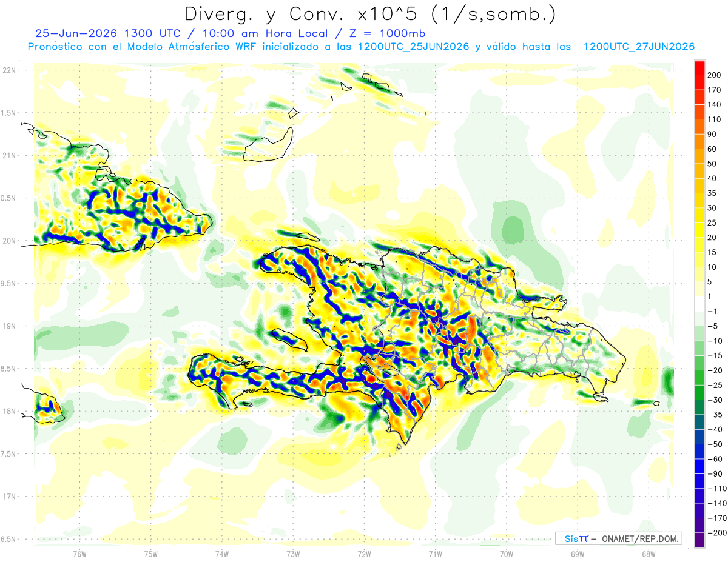Click the red swatch atop the colorbar
This screenshot has width=728, height=562.
[x=699, y=68]
